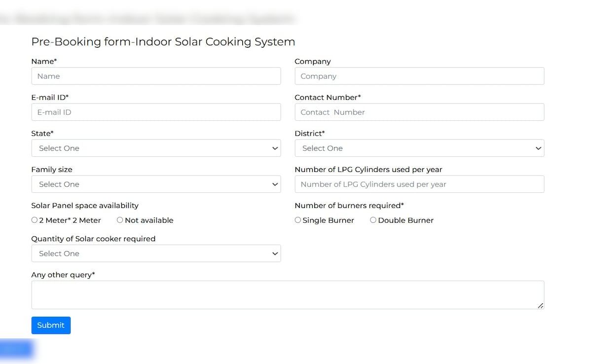Choose the Double Burner option
The image size is (592, 364).
pos(373,220)
